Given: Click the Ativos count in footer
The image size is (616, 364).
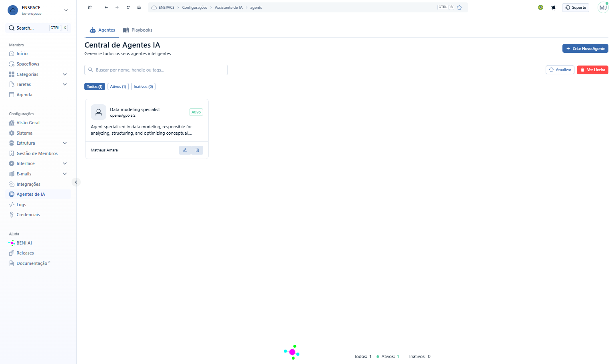Looking at the screenshot, I should click(388, 356).
